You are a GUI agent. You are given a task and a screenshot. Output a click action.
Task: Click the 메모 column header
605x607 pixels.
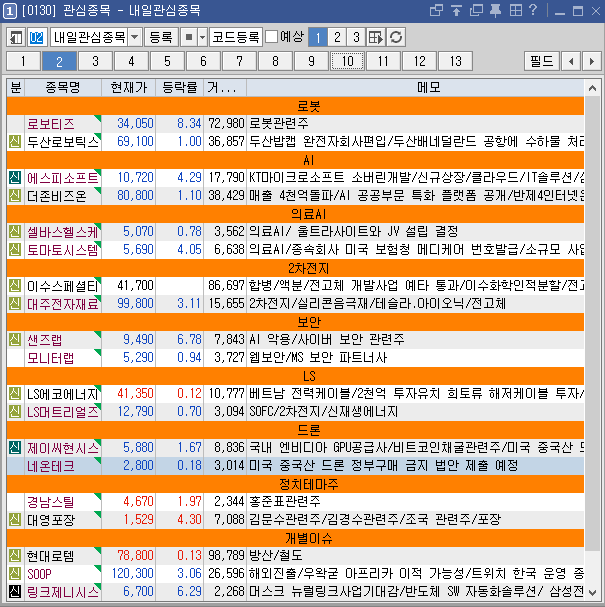pyautogui.click(x=415, y=87)
